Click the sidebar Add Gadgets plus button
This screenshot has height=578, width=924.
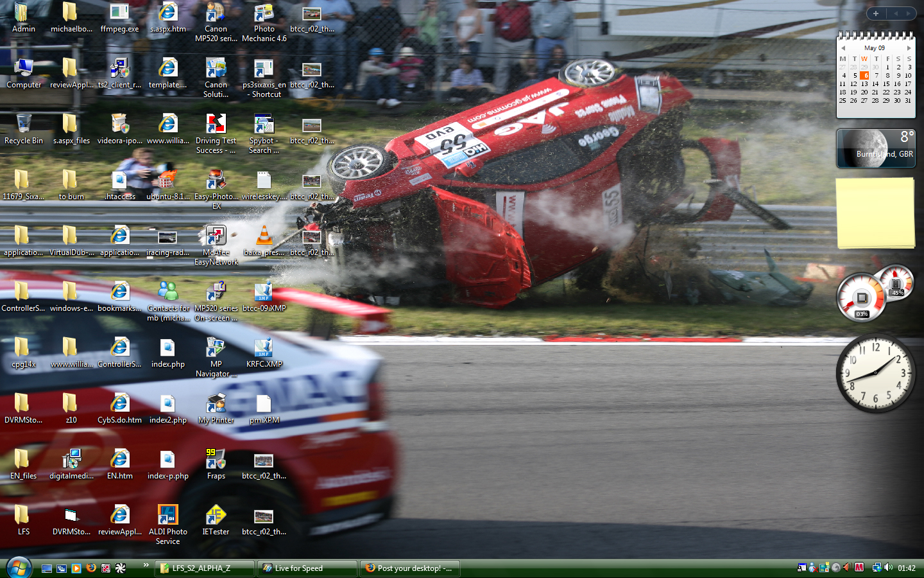tap(876, 13)
